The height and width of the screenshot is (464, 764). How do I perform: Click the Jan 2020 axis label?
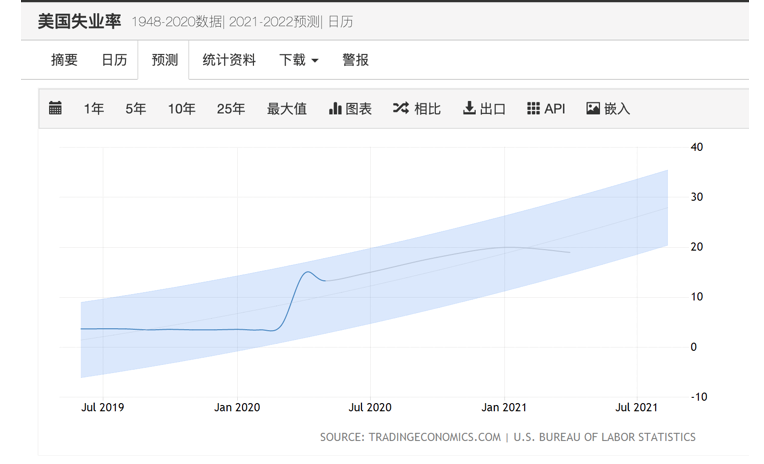237,407
